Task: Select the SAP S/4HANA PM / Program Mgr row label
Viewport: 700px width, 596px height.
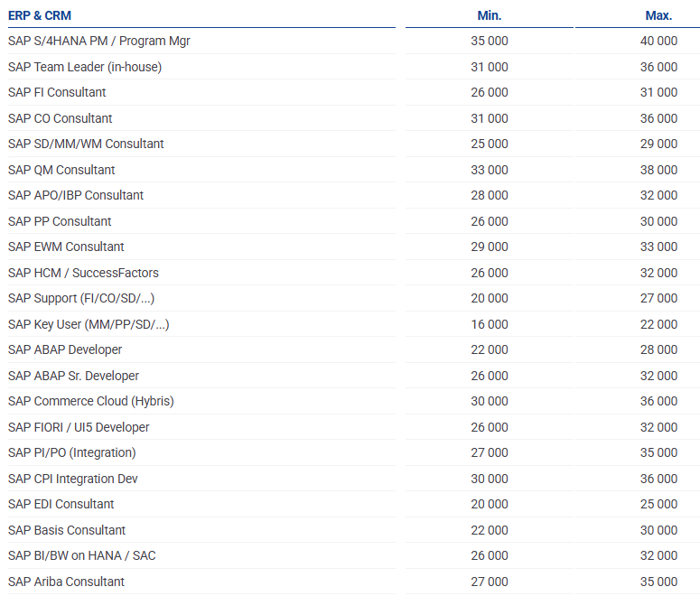Action: (x=99, y=41)
